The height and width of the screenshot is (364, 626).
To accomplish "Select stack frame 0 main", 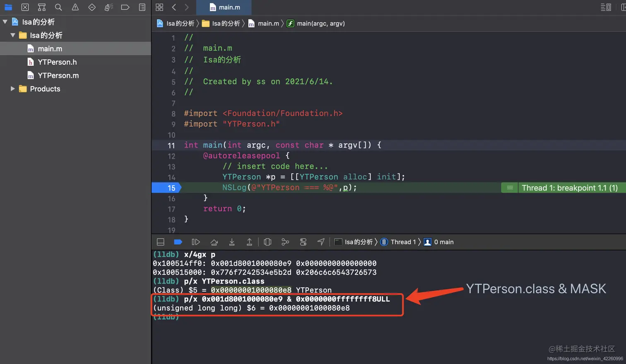I will (439, 242).
